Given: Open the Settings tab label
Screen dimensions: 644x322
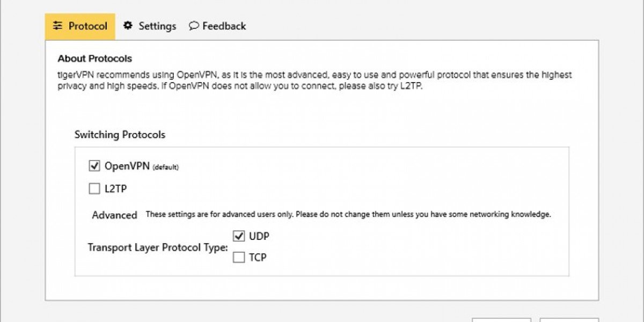Looking at the screenshot, I should pos(157,26).
